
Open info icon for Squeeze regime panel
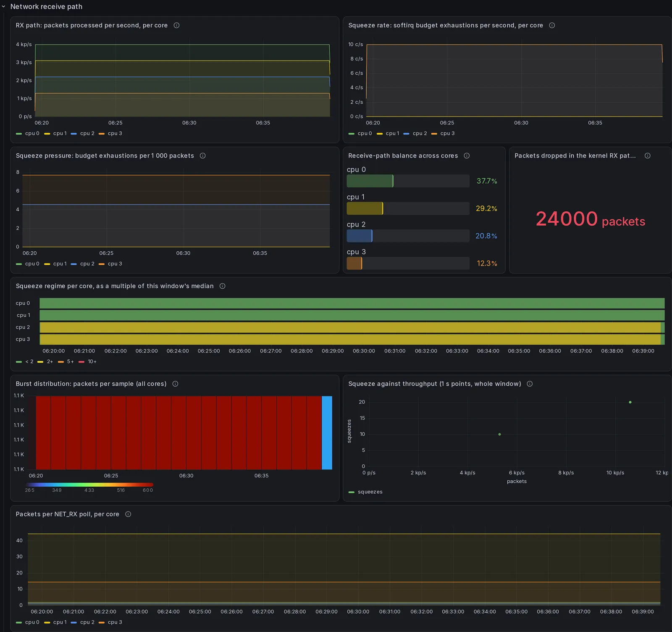(222, 286)
